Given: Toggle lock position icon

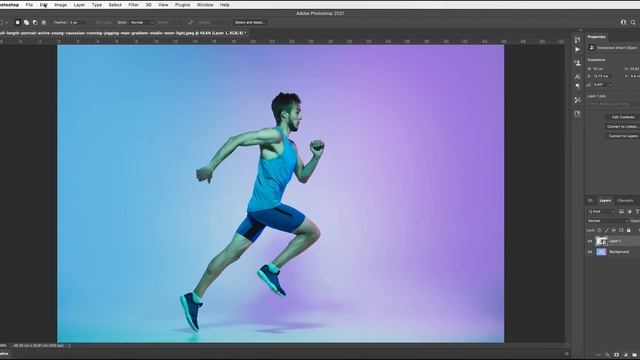Looking at the screenshot, I should click(x=613, y=230).
